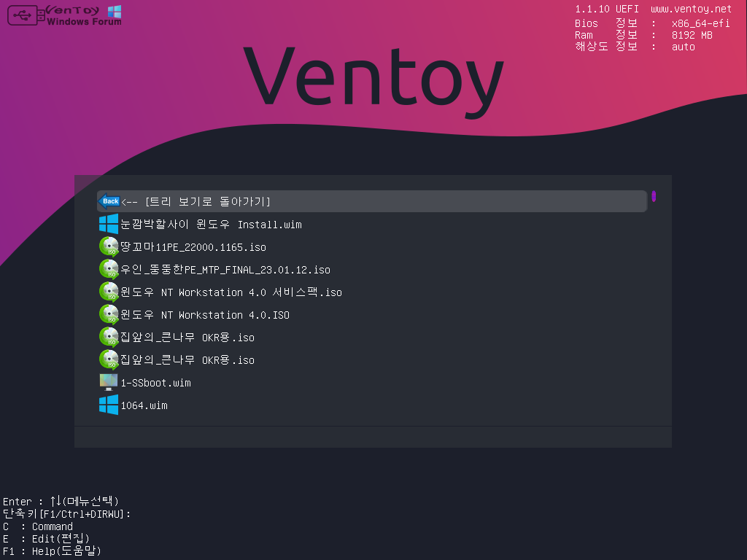The image size is (747, 560).
Task: Click the 'auto' resolution value
Action: coord(683,47)
